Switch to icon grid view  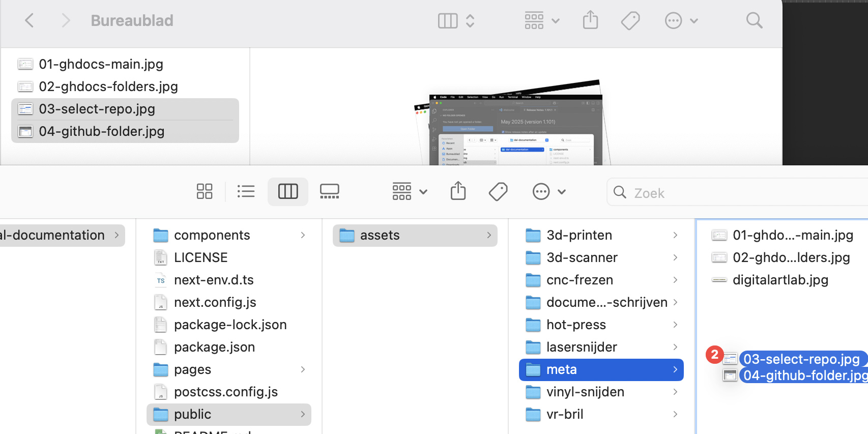coord(205,192)
